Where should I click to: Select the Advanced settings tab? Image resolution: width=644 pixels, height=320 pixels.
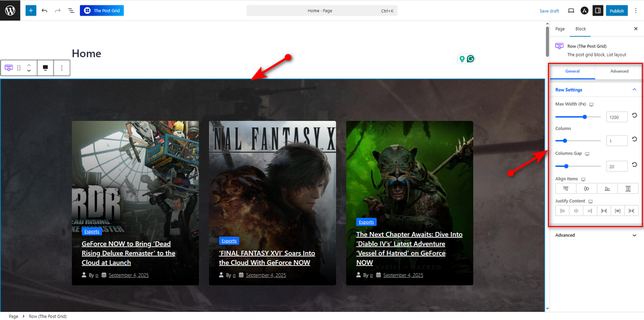tap(619, 71)
